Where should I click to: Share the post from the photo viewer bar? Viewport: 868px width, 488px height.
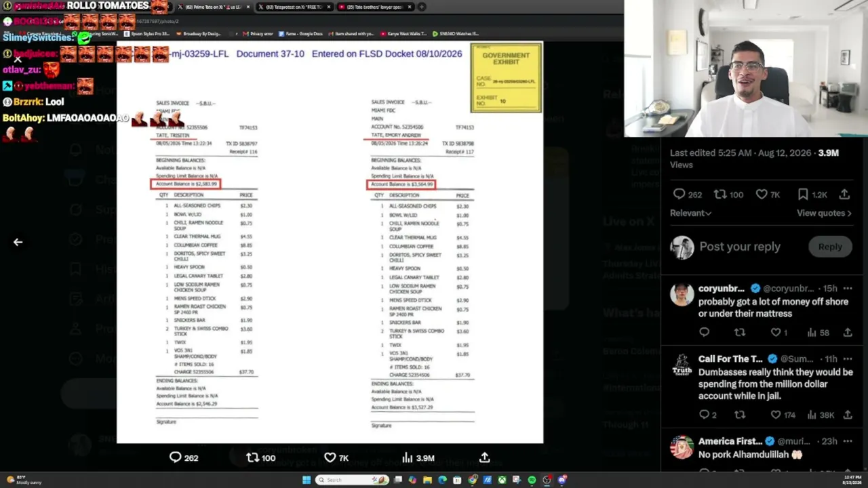point(484,457)
